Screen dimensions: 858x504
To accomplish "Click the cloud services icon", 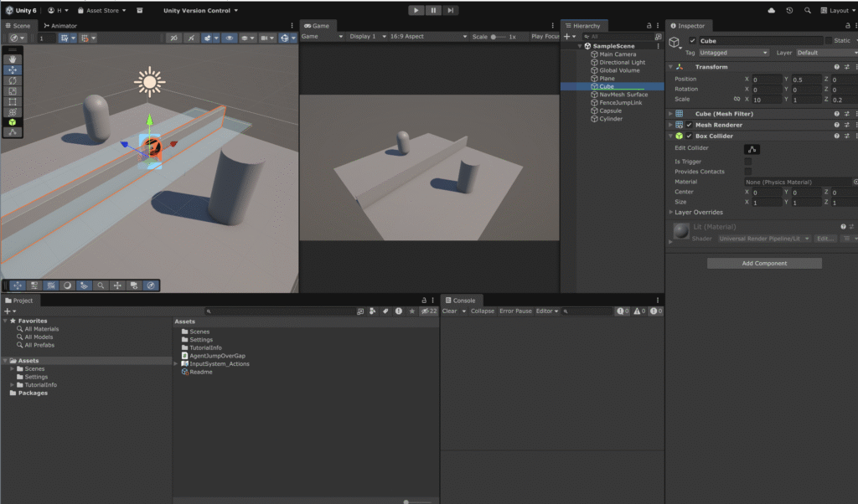I will point(771,10).
